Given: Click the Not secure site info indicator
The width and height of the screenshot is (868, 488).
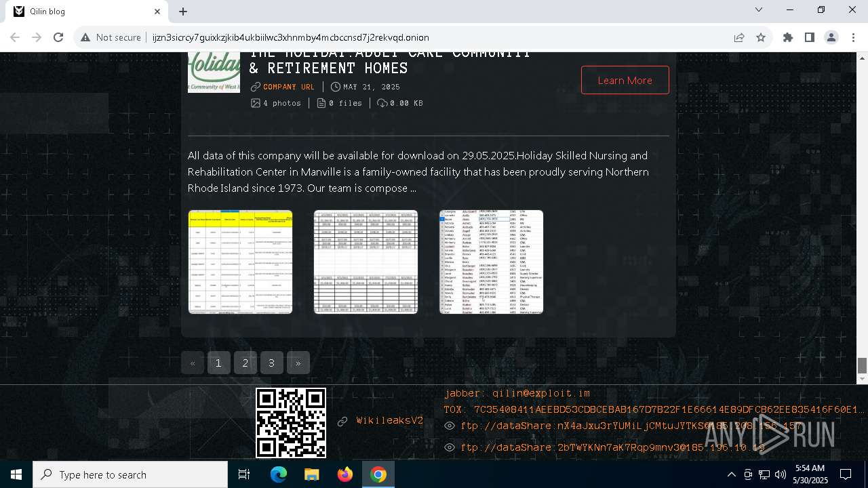Looking at the screenshot, I should (x=111, y=37).
